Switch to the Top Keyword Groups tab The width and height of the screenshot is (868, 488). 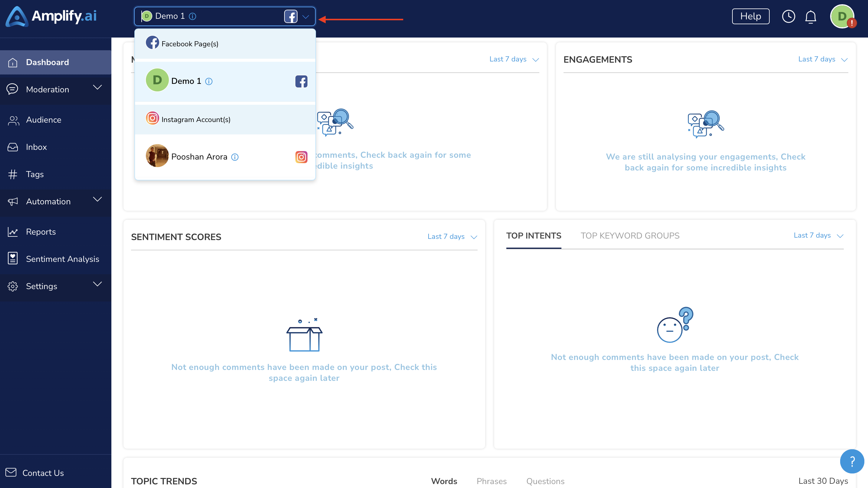tap(630, 236)
